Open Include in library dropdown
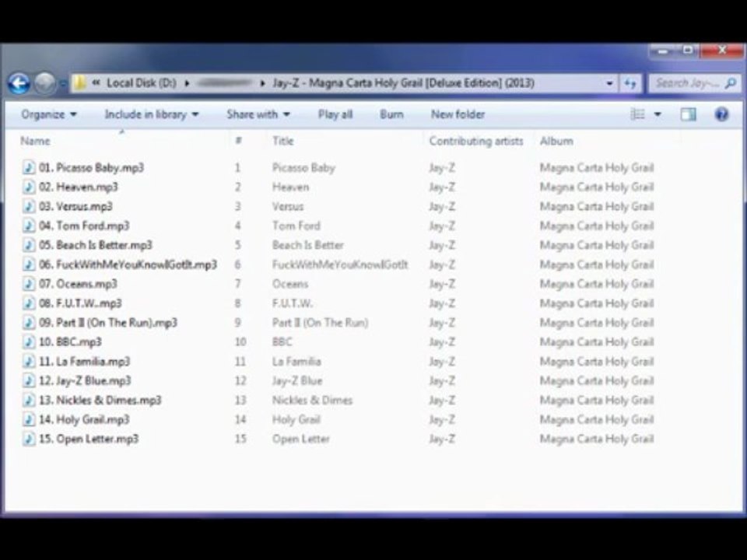This screenshot has width=747, height=560. click(x=152, y=114)
